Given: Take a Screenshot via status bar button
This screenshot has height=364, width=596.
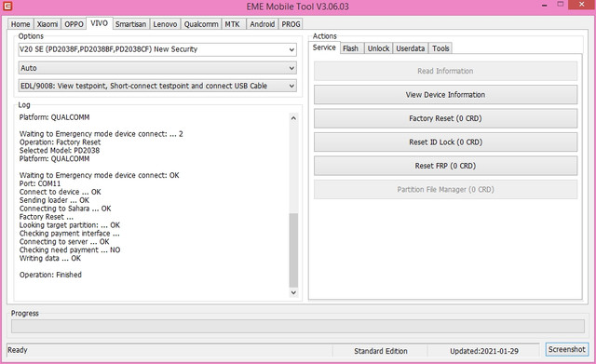Looking at the screenshot, I should point(567,349).
